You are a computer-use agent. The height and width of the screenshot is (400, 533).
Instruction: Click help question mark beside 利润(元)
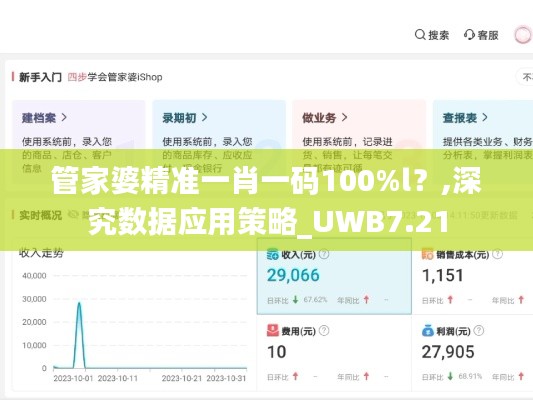tap(479, 331)
